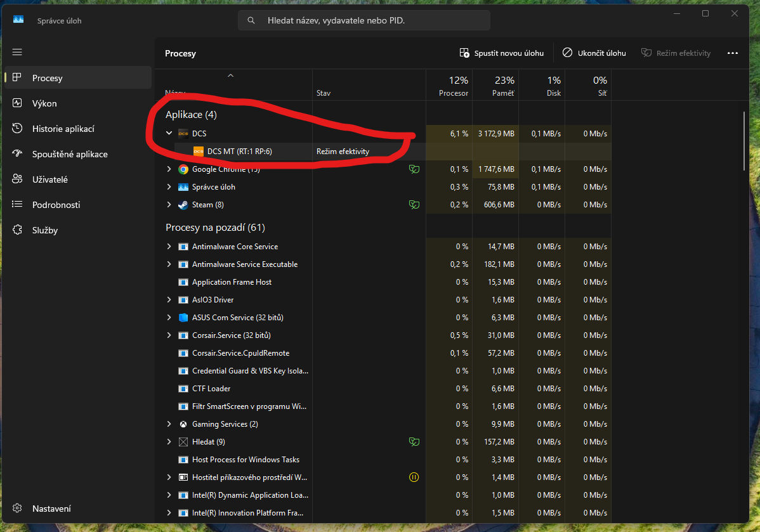Expand the Corsair.Service (32 bitů) row
This screenshot has height=532, width=760.
tap(169, 335)
